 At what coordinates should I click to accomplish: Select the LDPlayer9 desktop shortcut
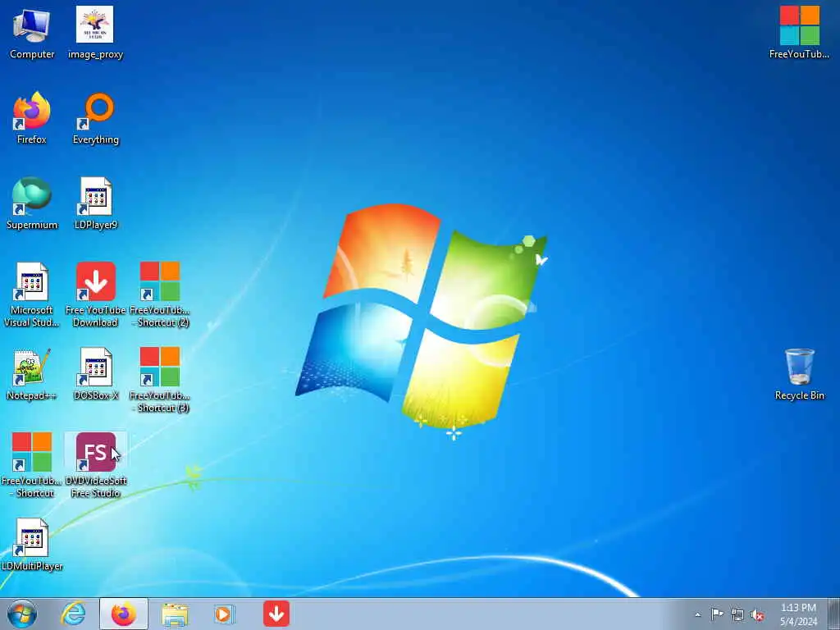tap(95, 203)
